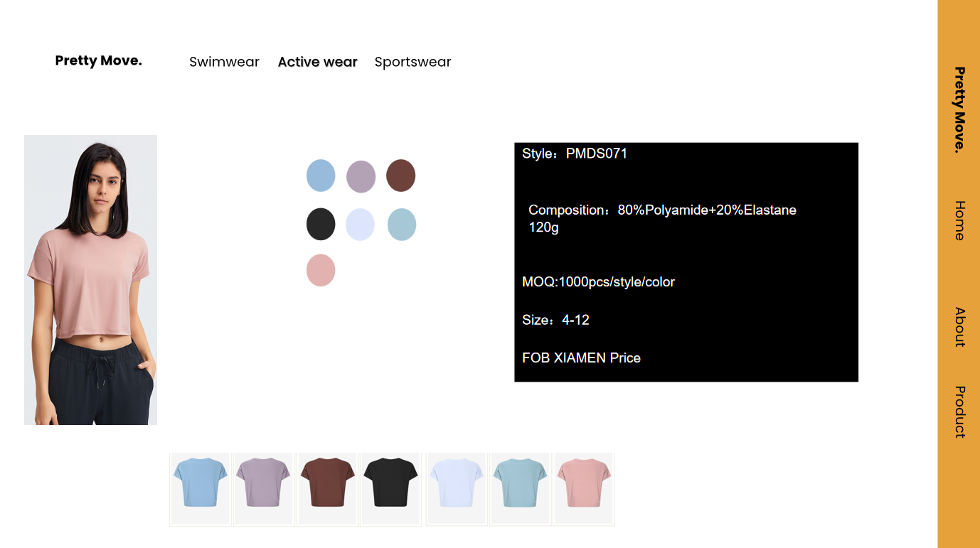View the black t-shirt thumbnail
Image resolution: width=980 pixels, height=548 pixels.
coord(390,489)
